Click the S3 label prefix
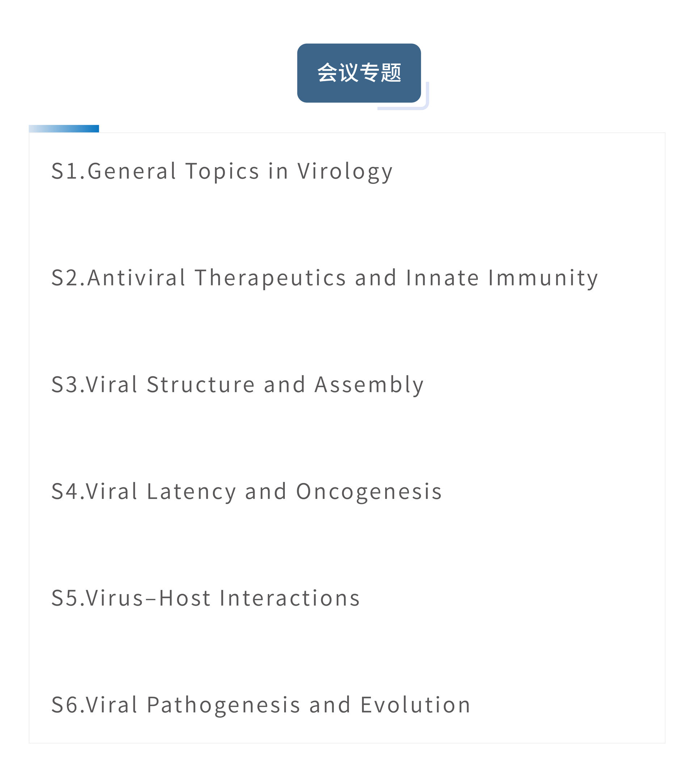695x784 pixels. [64, 384]
